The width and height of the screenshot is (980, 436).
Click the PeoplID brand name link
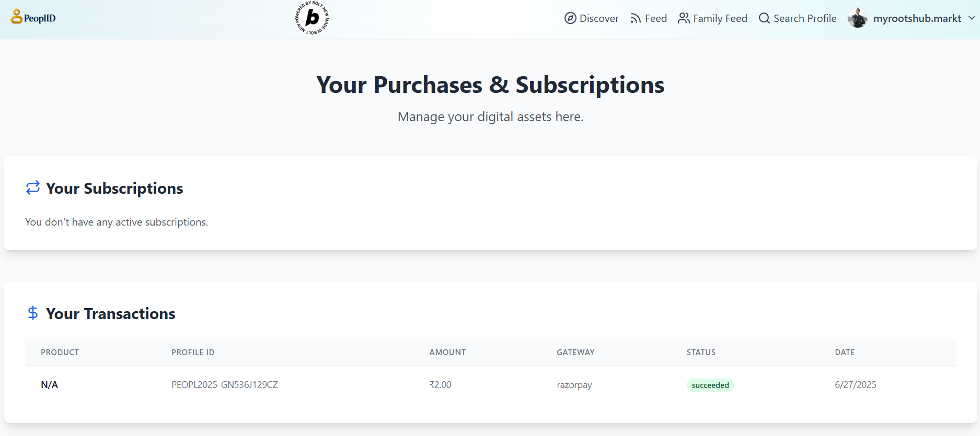(40, 18)
